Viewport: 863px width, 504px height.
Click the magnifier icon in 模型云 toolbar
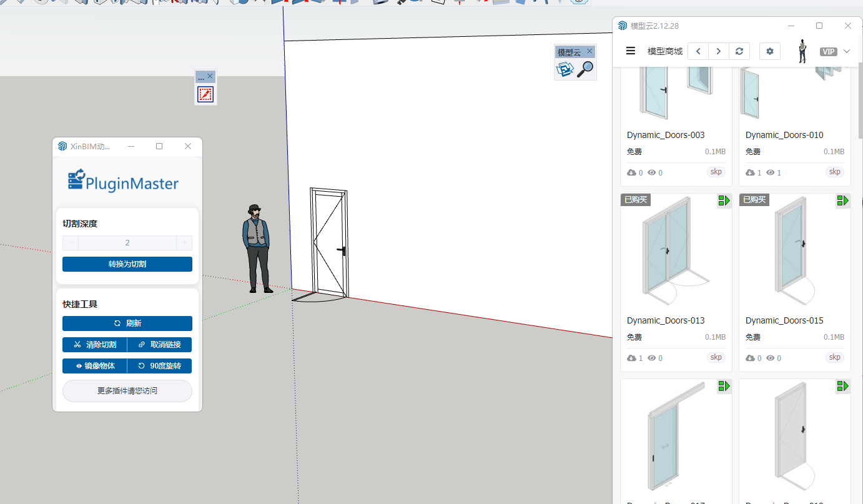(x=585, y=69)
